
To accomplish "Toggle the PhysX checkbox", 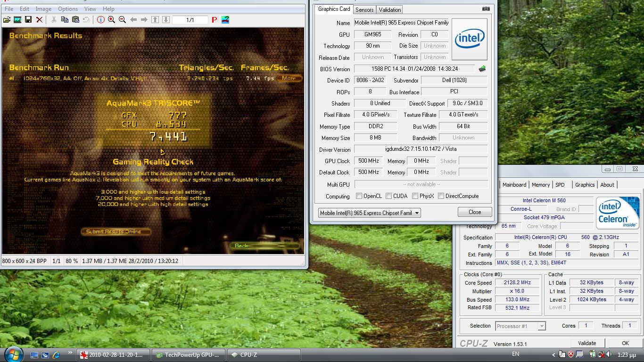I will (415, 196).
